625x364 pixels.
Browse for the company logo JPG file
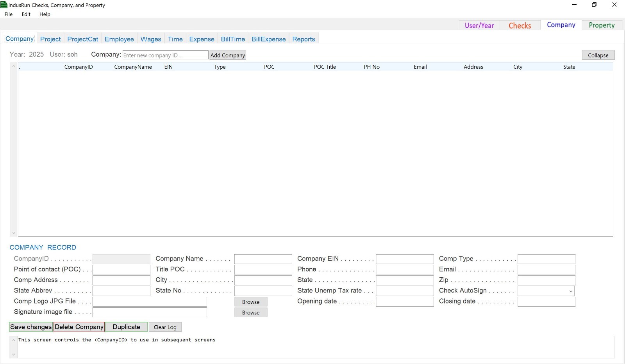tap(251, 302)
